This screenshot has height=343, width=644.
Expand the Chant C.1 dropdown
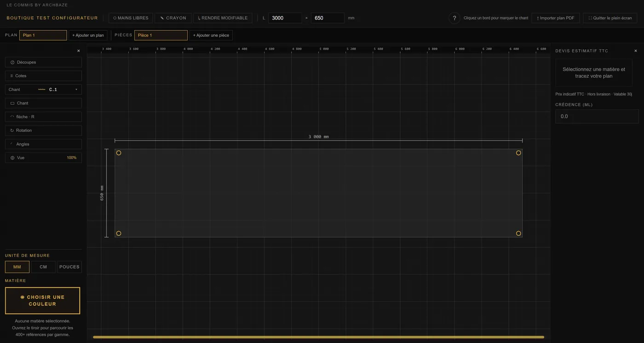pyautogui.click(x=43, y=90)
